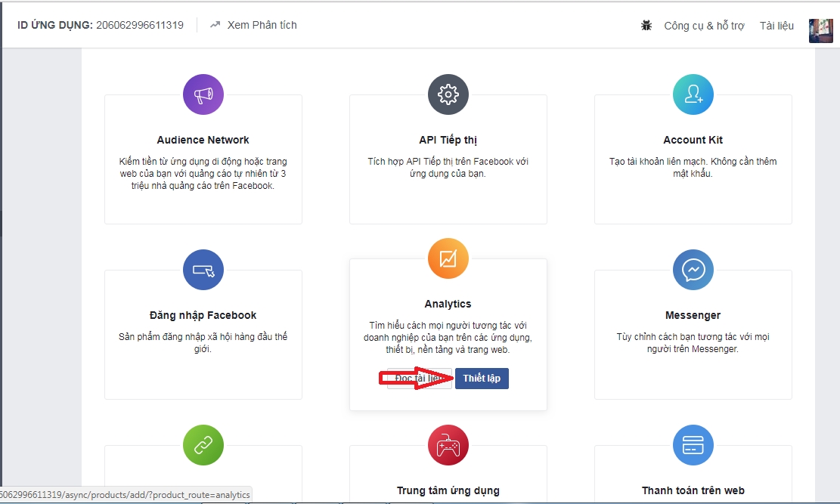Screen dimensions: 840x504
Task: Click the Messenger chat bubble icon
Action: [x=693, y=270]
